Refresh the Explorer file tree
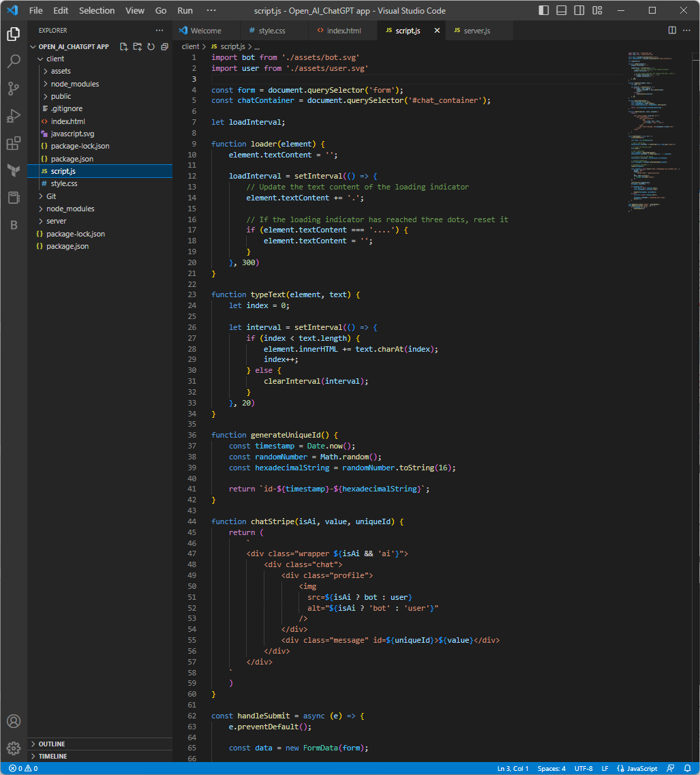The height and width of the screenshot is (775, 700). pyautogui.click(x=151, y=46)
